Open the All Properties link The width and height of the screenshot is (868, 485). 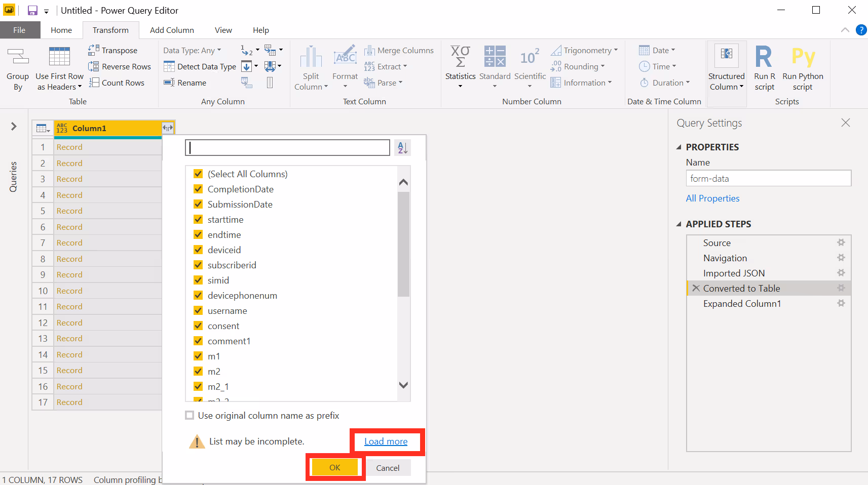point(712,198)
